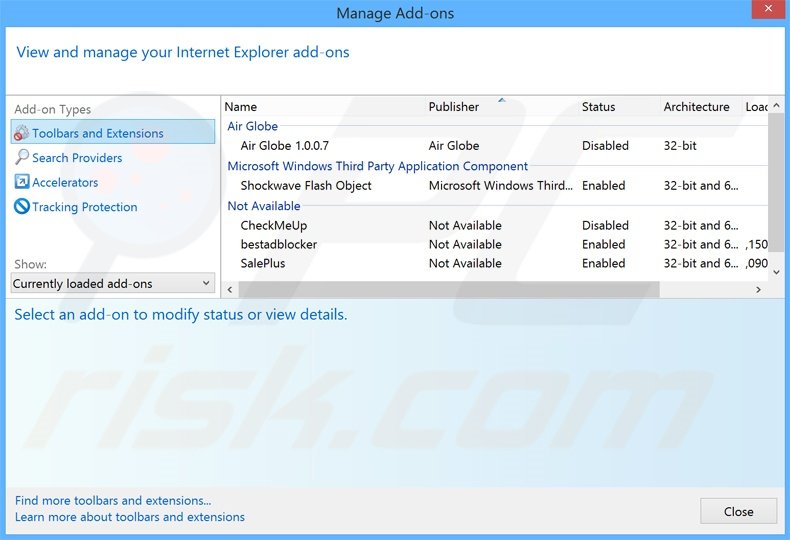The width and height of the screenshot is (790, 540).
Task: Select the bestadblocker add-on row
Action: [x=495, y=244]
